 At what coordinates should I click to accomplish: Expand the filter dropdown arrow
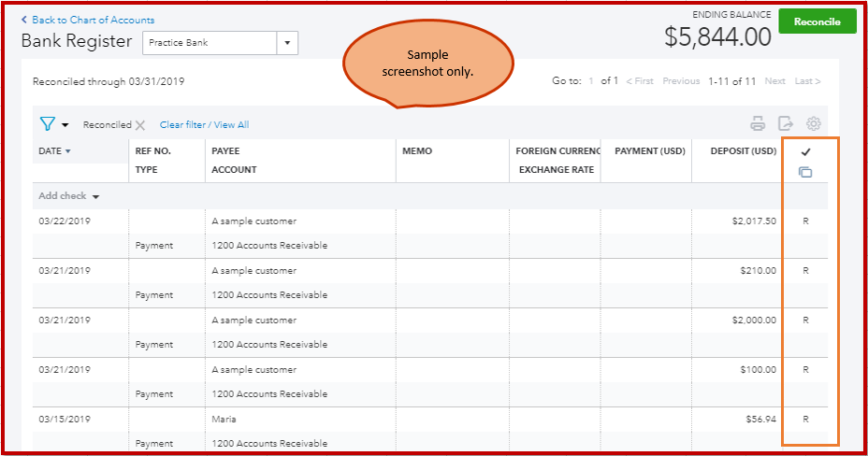[x=65, y=125]
